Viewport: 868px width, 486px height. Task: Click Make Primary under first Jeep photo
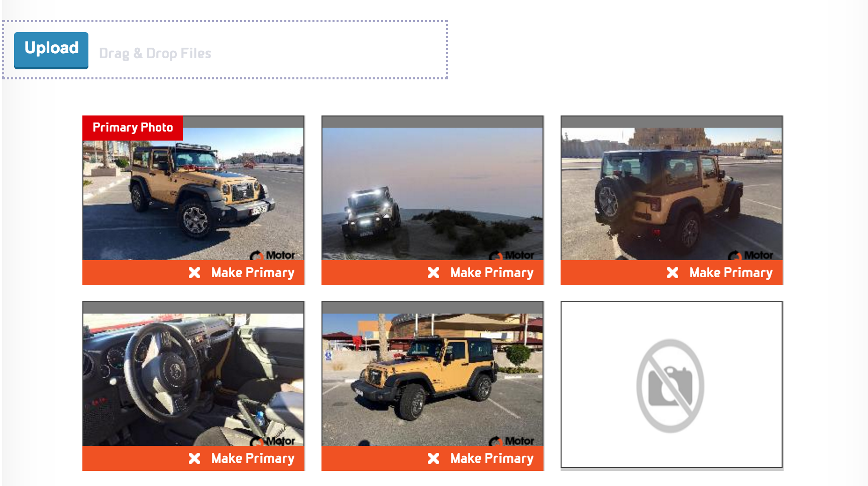[x=253, y=273]
